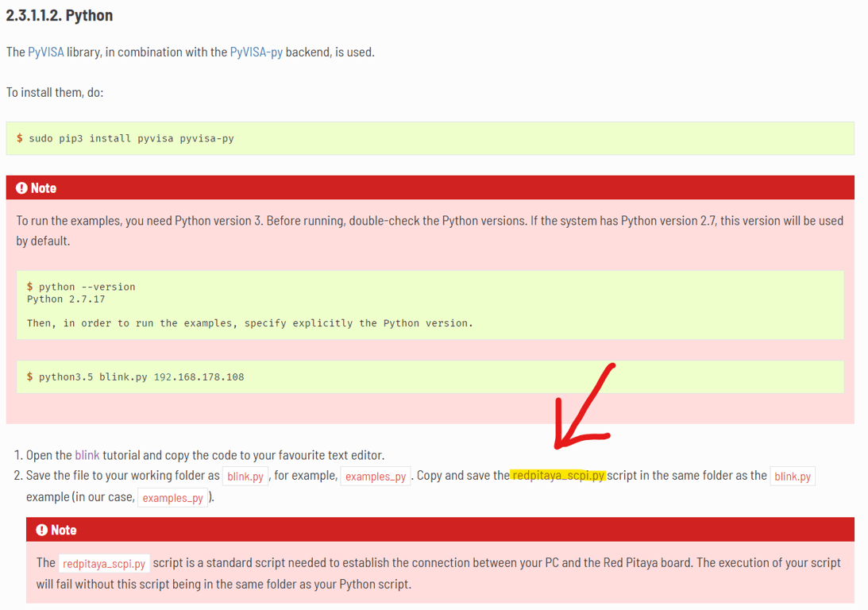Click the 'To install them, do:' text
868x610 pixels.
(x=55, y=92)
